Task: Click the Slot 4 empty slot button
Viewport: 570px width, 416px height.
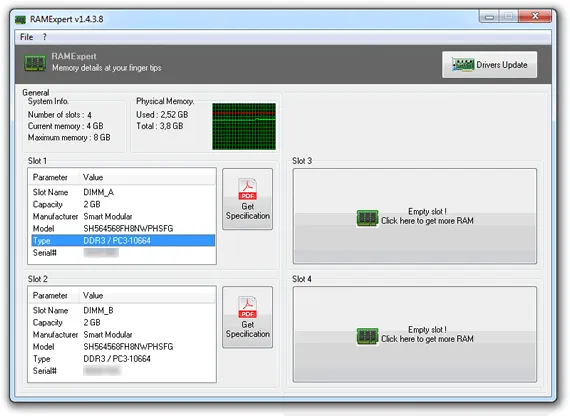Action: click(415, 334)
